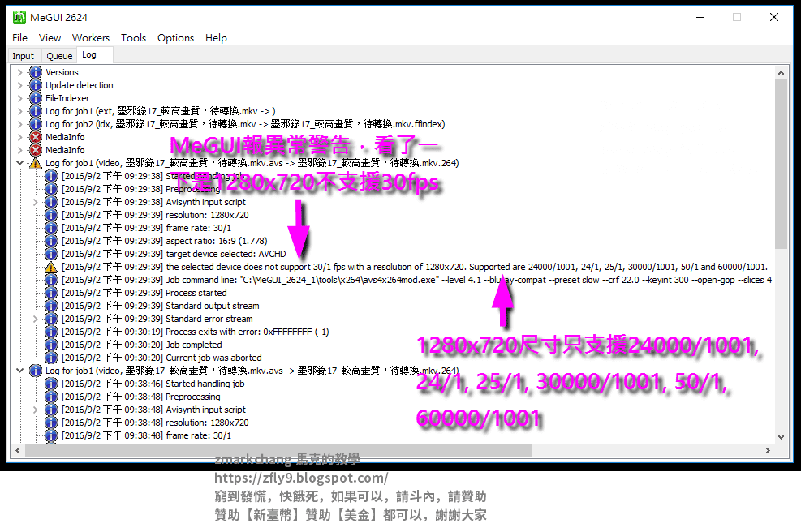The height and width of the screenshot is (532, 801).
Task: Click the vertical scrollbar up arrow
Action: click(781, 73)
